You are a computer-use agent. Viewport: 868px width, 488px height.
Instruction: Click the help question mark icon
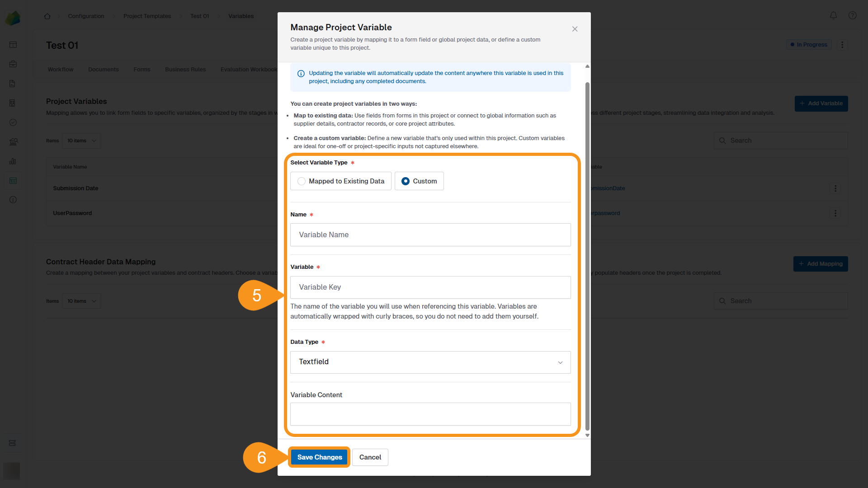tap(853, 15)
